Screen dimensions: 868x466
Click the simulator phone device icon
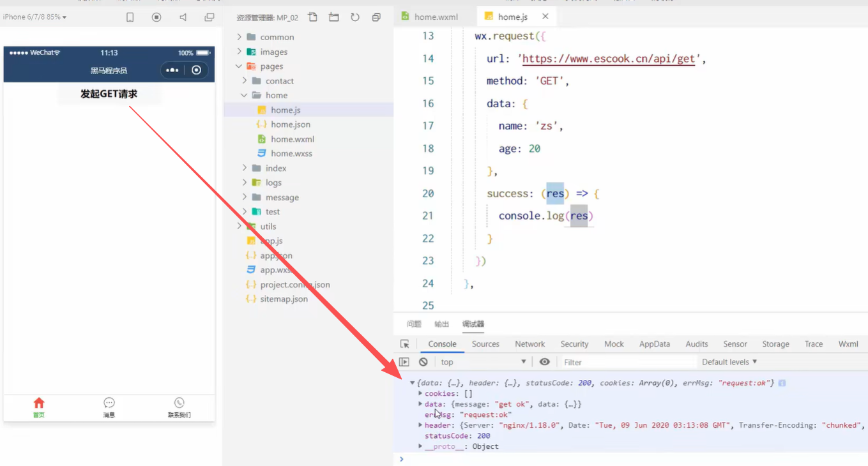[x=130, y=17]
